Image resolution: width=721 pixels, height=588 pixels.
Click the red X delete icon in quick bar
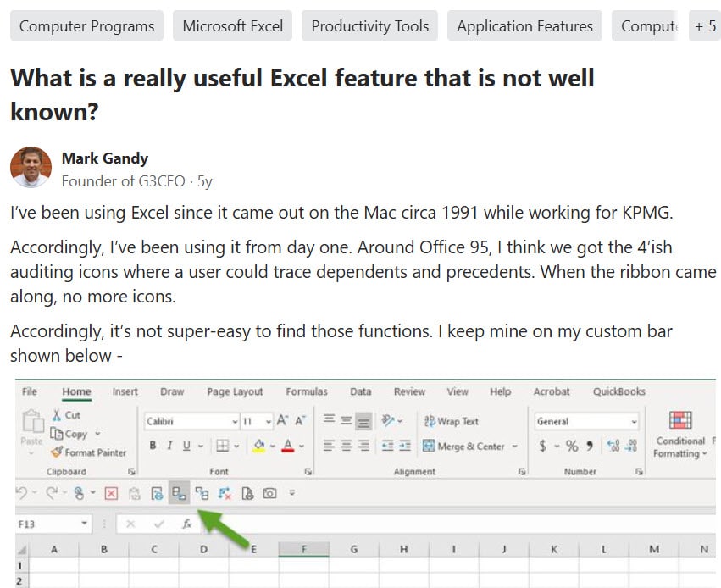(x=111, y=494)
